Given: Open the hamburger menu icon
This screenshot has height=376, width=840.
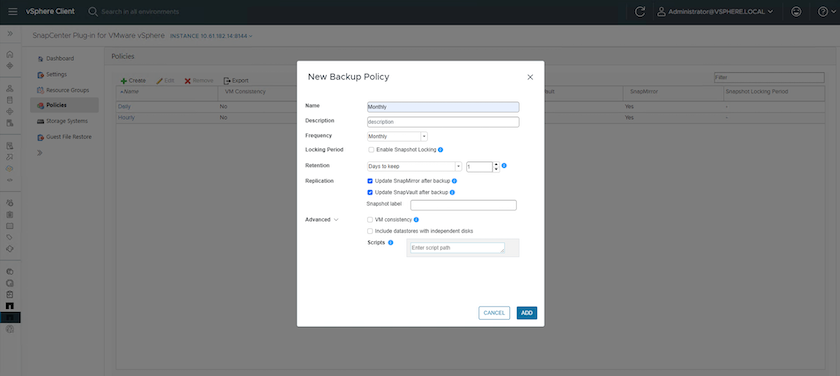Looking at the screenshot, I should click(x=13, y=11).
